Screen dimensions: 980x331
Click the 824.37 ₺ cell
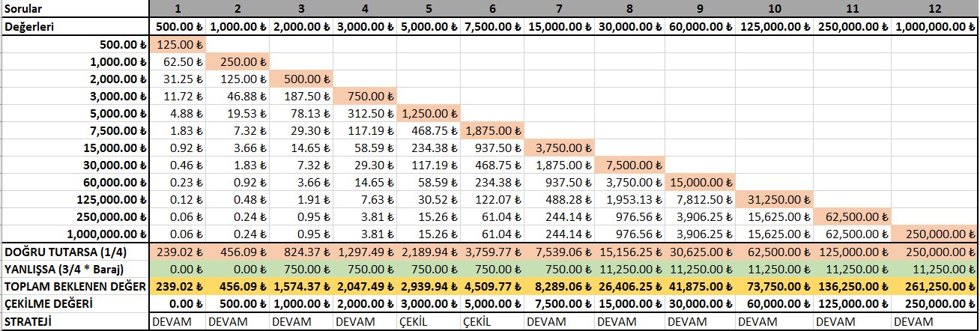click(x=301, y=252)
